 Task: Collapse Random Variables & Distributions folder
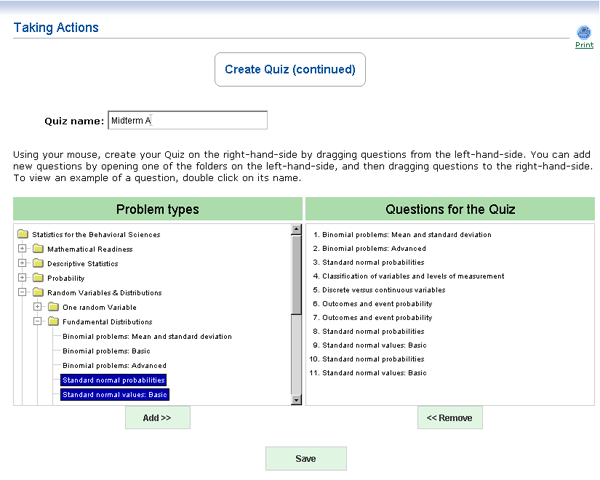pos(22,292)
